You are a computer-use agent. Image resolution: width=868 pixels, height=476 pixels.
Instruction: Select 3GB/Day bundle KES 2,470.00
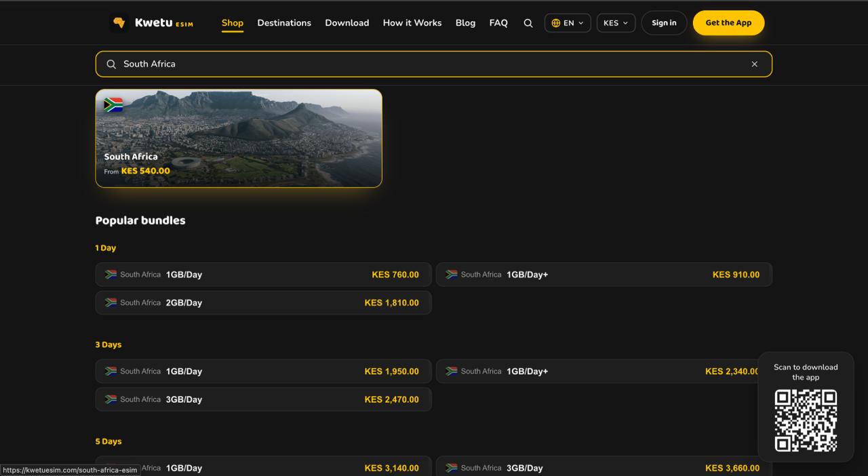pyautogui.click(x=263, y=399)
